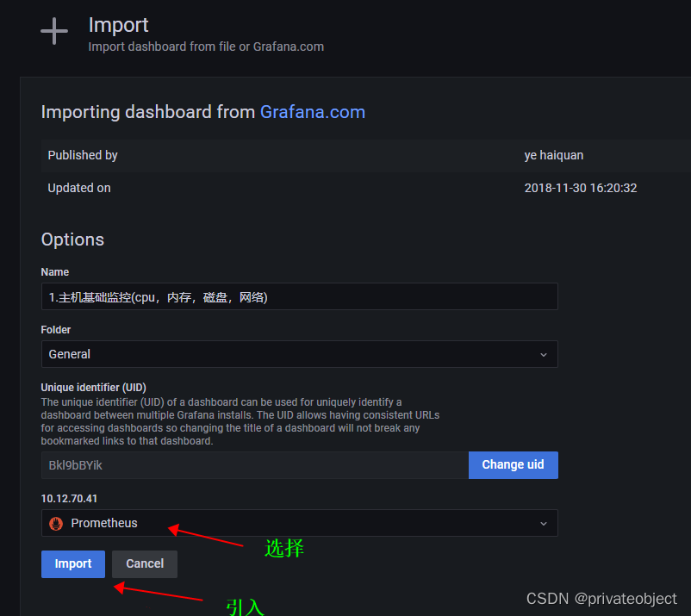Viewport: 691px width, 616px height.
Task: Click the plus Import icon in header
Action: point(54,31)
